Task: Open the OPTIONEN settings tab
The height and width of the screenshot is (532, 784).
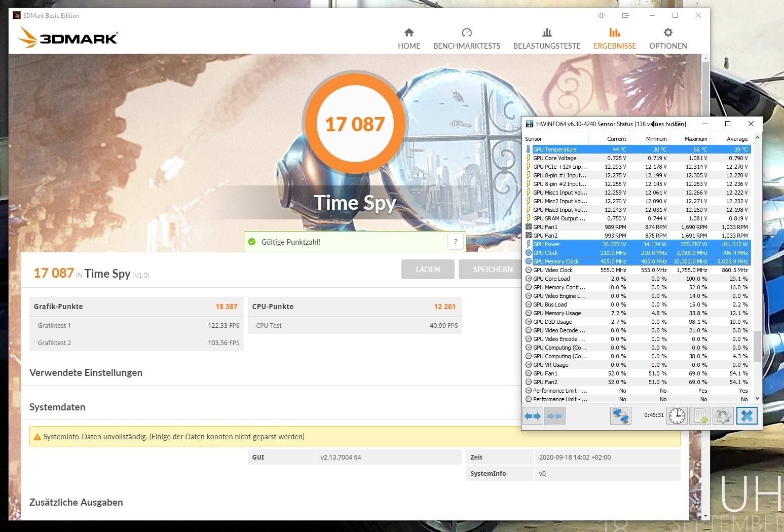Action: click(x=668, y=39)
